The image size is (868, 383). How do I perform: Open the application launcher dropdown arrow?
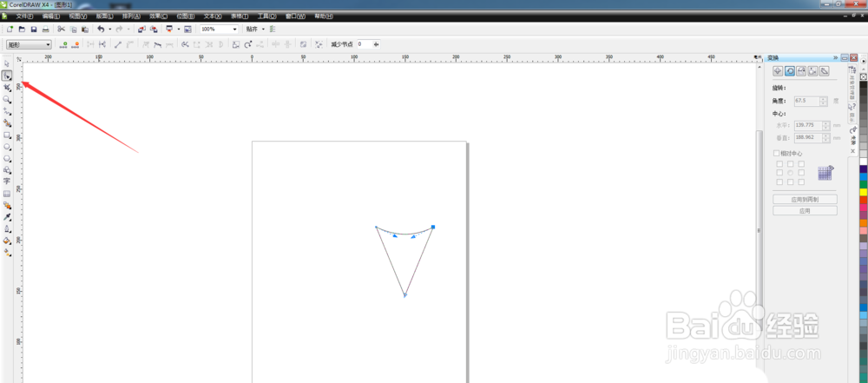point(179,29)
